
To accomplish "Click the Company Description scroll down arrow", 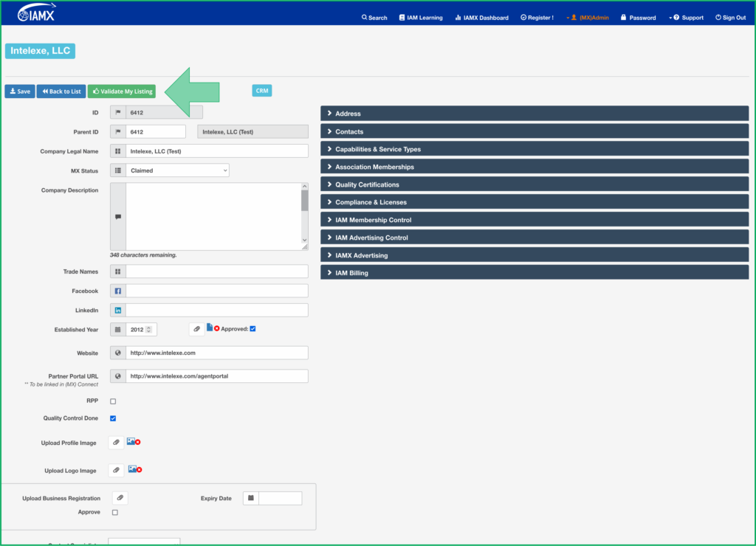I will [x=304, y=240].
